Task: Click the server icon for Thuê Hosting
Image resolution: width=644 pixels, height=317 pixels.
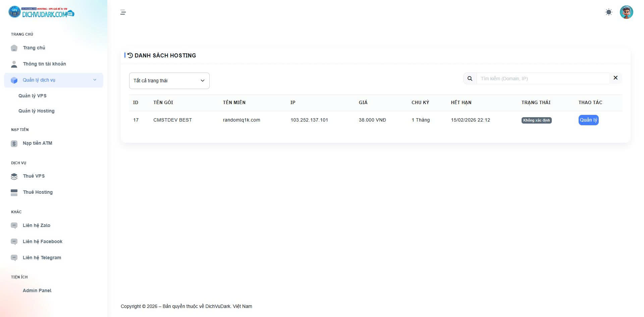Action: point(14,192)
